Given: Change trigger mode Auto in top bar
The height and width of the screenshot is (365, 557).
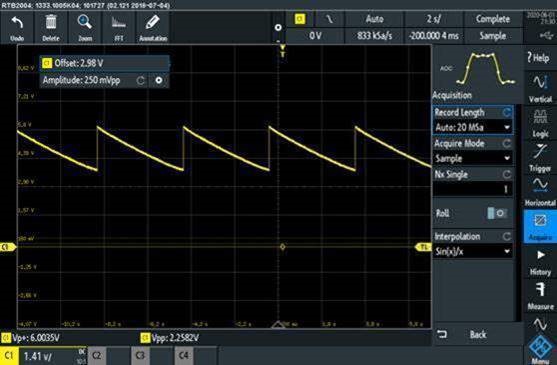Looking at the screenshot, I should pos(374,19).
